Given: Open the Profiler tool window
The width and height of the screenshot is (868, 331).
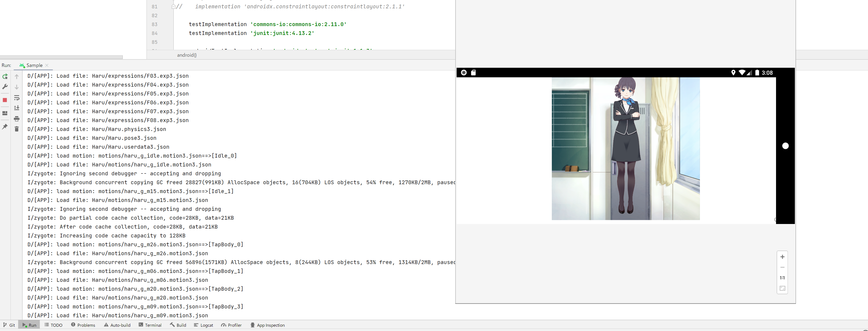Looking at the screenshot, I should point(232,325).
